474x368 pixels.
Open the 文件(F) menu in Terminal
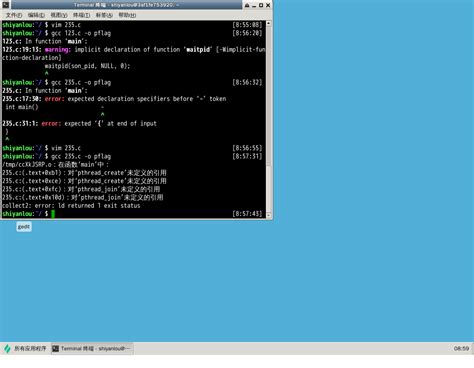click(x=14, y=15)
